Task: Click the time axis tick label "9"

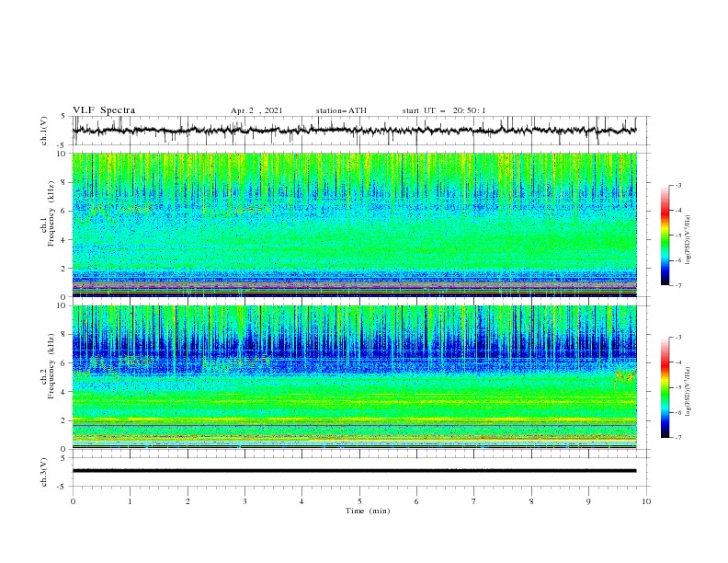Action: click(x=588, y=501)
